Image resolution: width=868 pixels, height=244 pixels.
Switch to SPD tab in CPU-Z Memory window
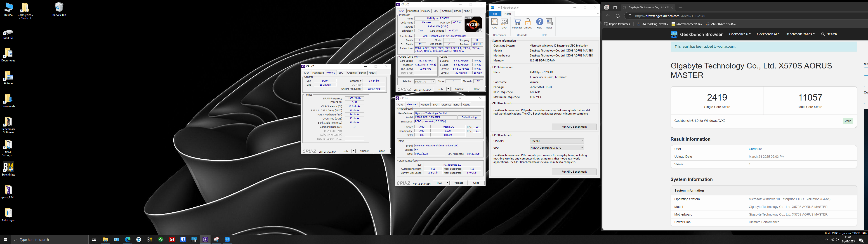click(341, 73)
